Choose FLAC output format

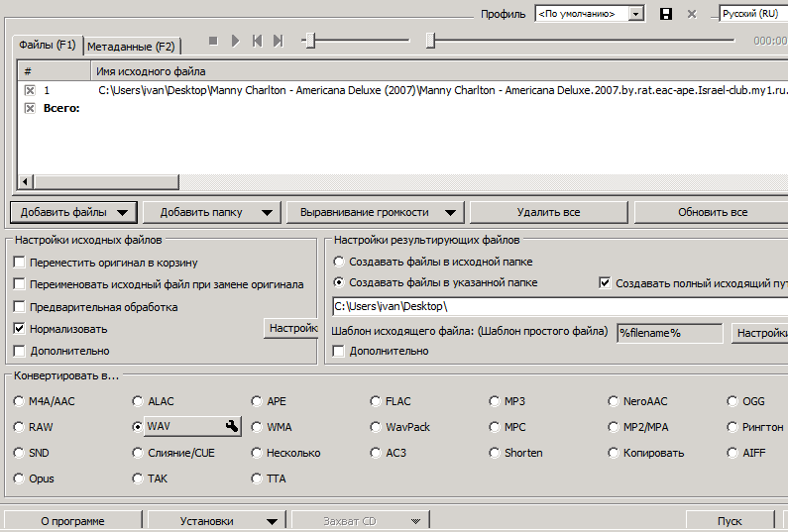coord(376,401)
